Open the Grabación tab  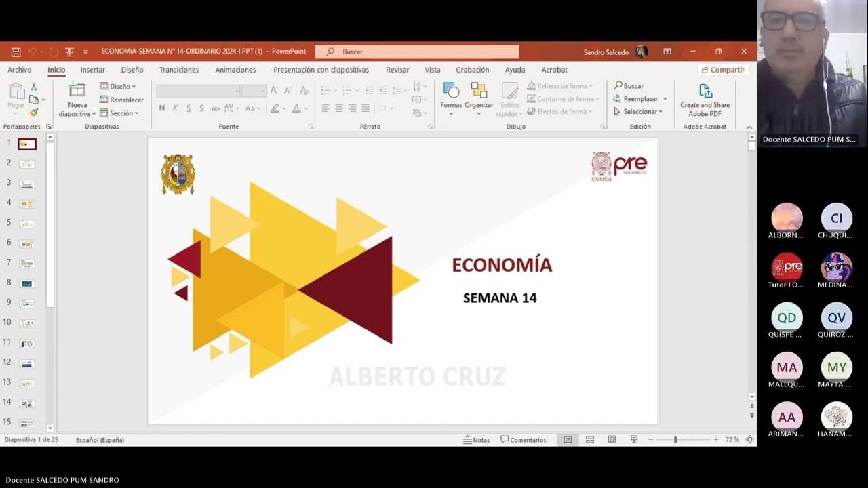tap(473, 70)
